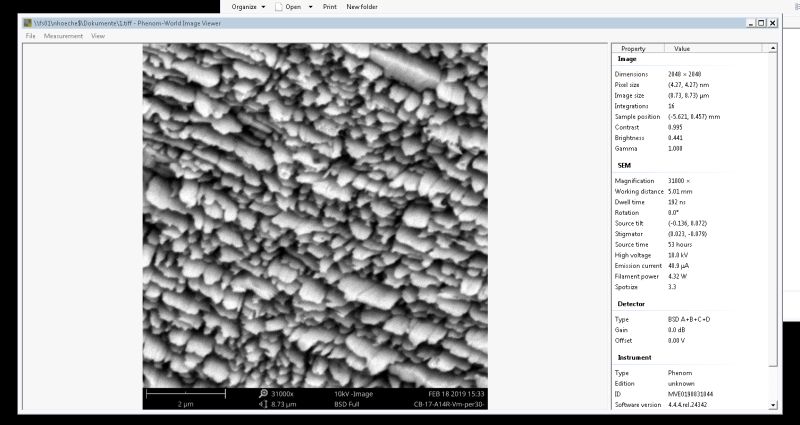Screen dimensions: 800x425
Task: Select the detector Type BSD A+B+C+D value
Action: (689, 319)
